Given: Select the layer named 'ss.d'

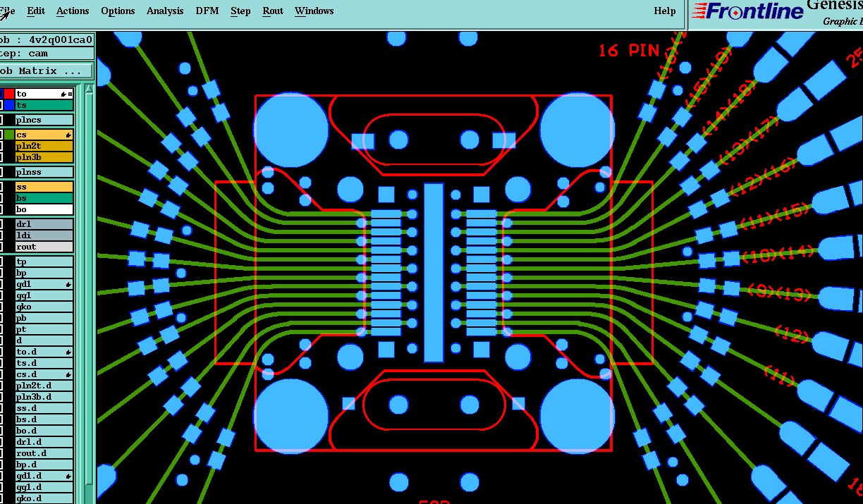Looking at the screenshot, I should pyautogui.click(x=44, y=408).
